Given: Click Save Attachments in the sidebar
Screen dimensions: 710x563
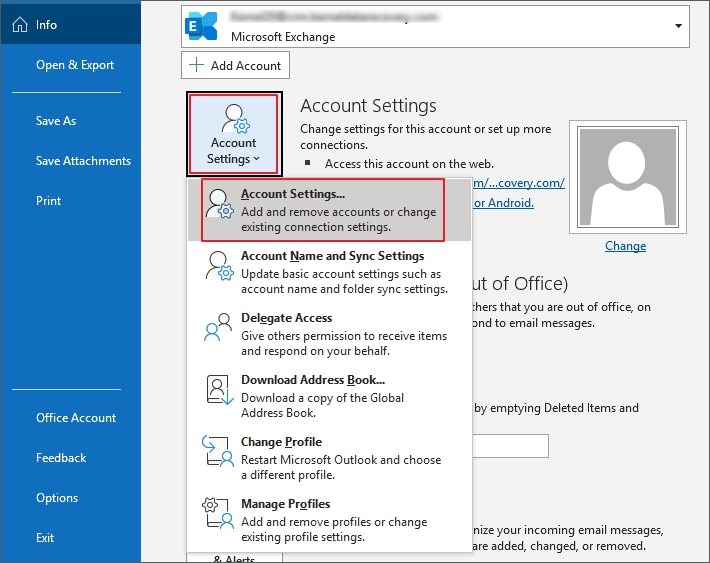Looking at the screenshot, I should point(83,161).
